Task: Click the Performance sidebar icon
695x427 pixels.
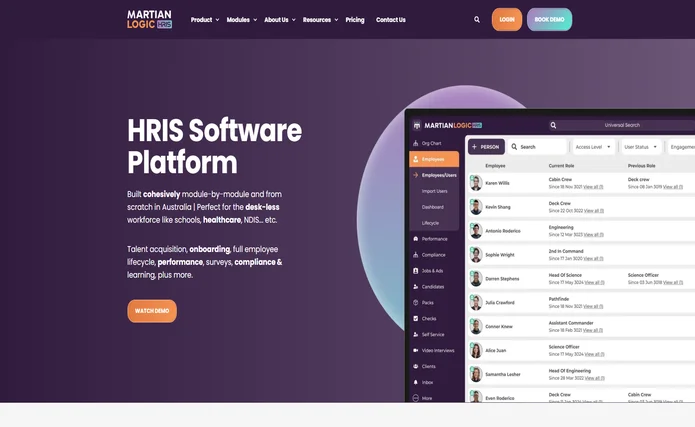Action: pos(416,239)
